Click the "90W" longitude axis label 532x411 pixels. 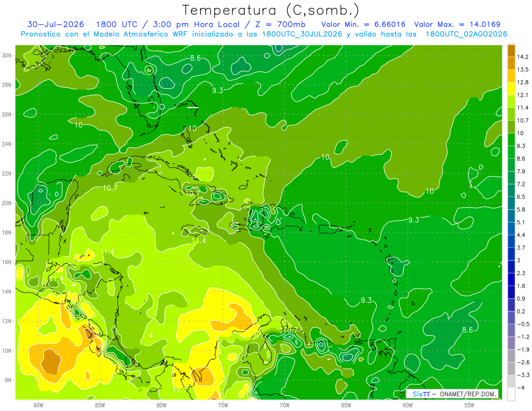38,405
